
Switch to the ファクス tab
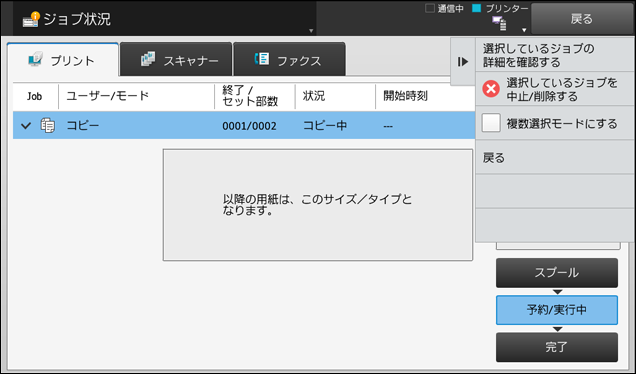coord(290,59)
